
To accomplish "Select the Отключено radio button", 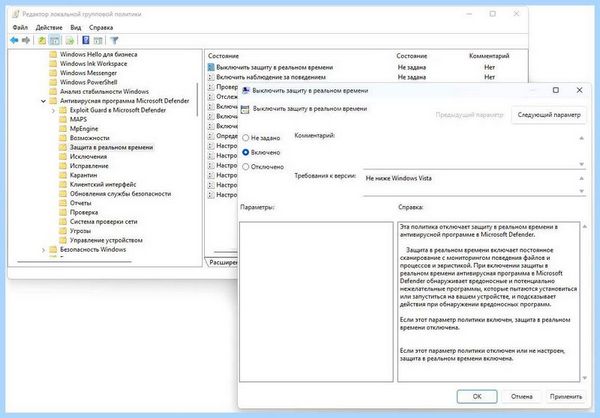I will [x=246, y=167].
